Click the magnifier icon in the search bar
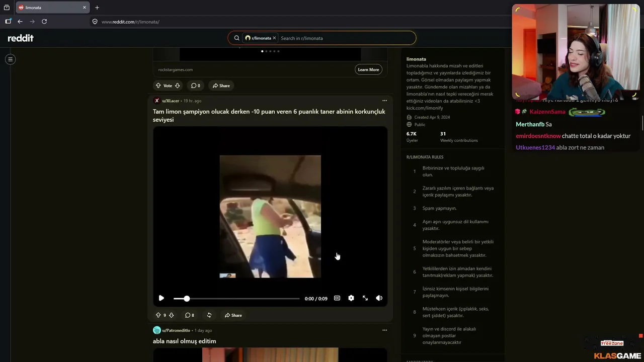Viewport: 644px width, 362px height. 236,38
